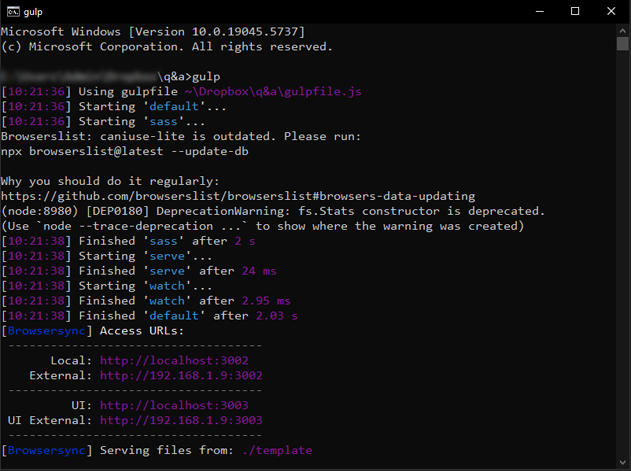
Task: Click the gulp console window icon
Action: point(13,12)
